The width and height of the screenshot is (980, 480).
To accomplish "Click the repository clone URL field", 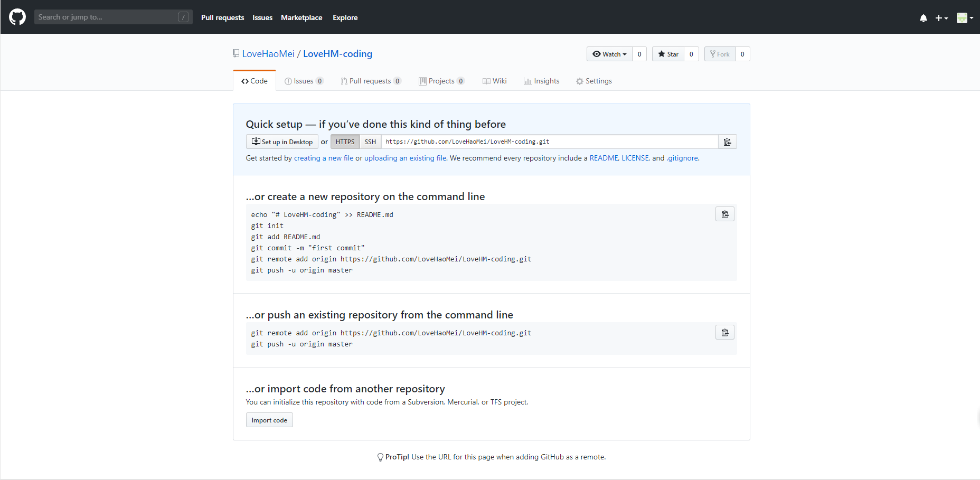I will (550, 142).
